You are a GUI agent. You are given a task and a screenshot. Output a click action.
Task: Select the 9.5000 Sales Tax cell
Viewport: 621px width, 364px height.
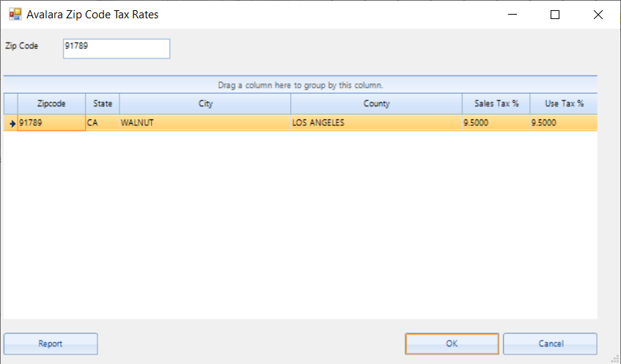pos(496,123)
